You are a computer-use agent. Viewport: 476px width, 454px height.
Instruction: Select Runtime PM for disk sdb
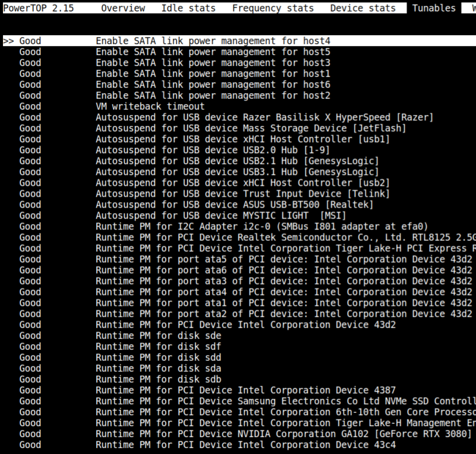120,380
